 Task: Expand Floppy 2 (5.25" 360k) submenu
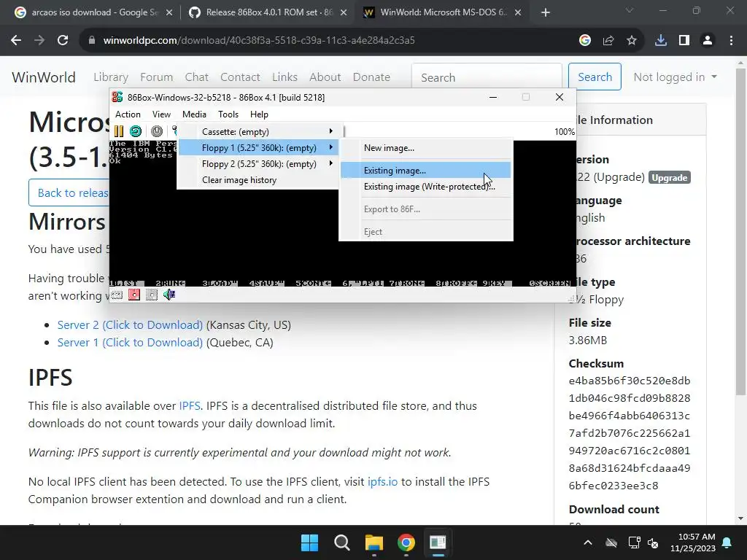[x=258, y=164]
